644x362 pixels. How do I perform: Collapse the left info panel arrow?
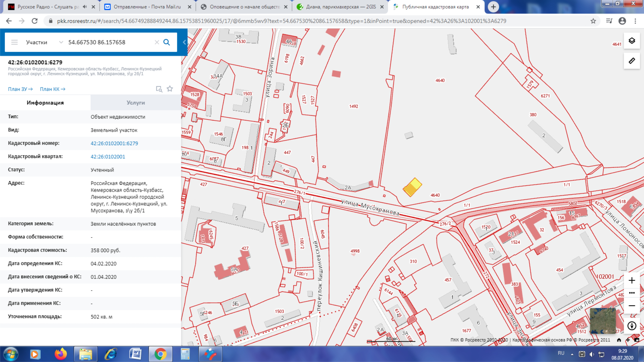point(184,42)
